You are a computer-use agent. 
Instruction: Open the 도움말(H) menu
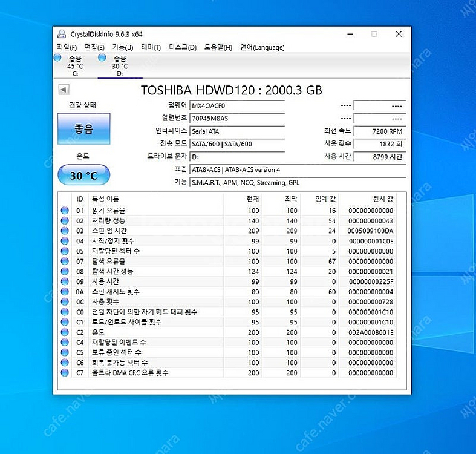point(218,47)
